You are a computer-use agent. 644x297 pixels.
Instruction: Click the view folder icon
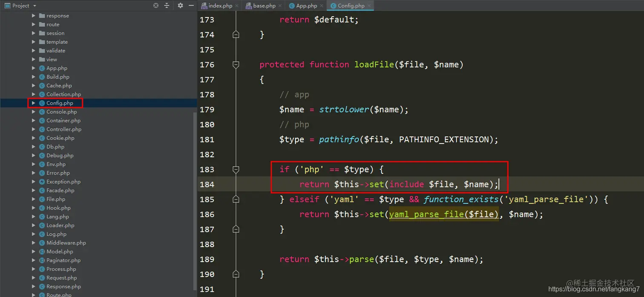click(x=42, y=59)
